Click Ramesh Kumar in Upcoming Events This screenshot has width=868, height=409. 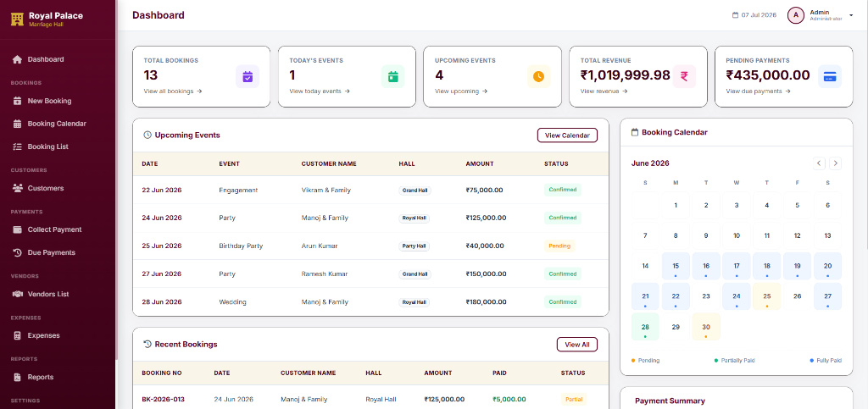(325, 274)
